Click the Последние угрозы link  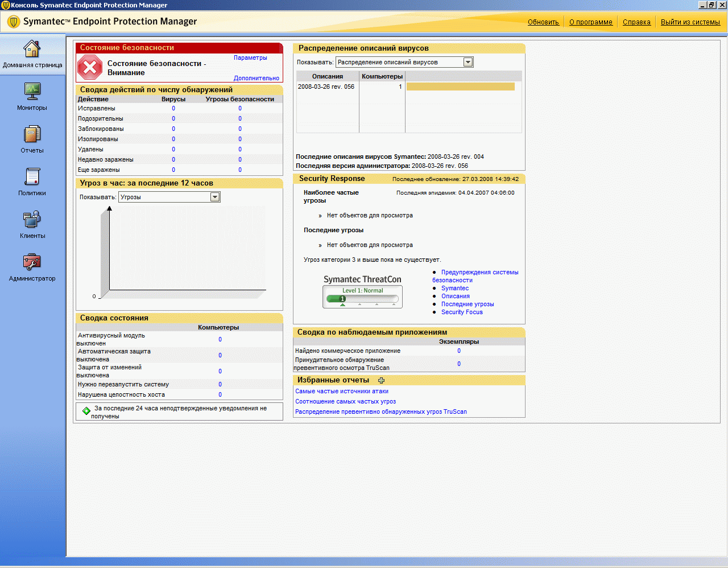click(x=468, y=304)
